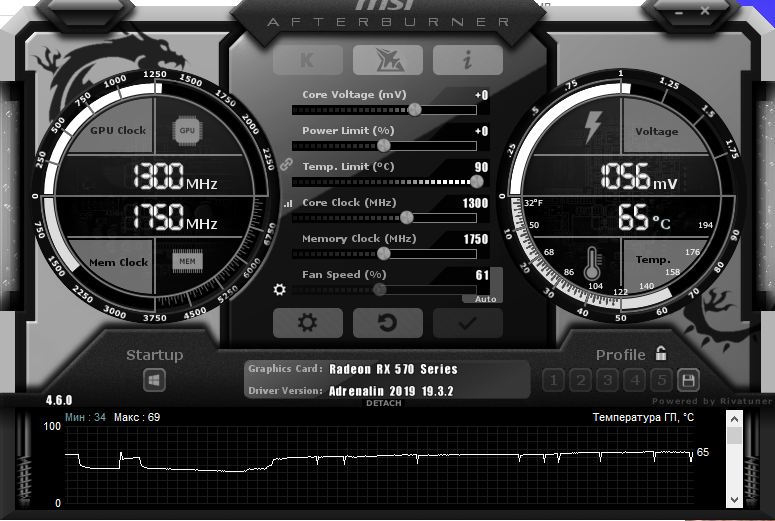Select profile slot 3
Screen dimensions: 775x521
pyautogui.click(x=607, y=380)
